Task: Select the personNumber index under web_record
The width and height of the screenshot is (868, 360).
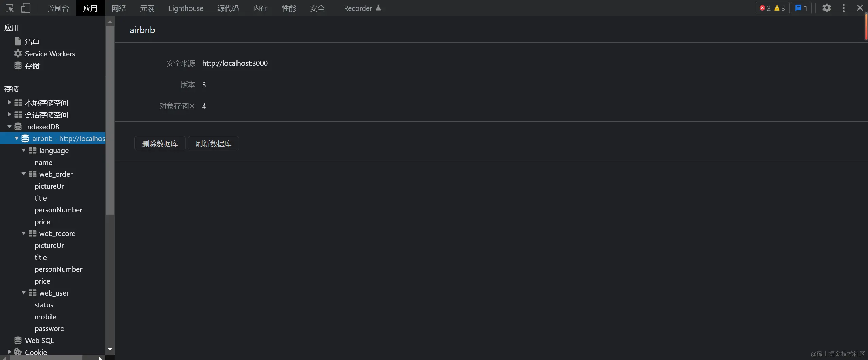Action: point(58,269)
